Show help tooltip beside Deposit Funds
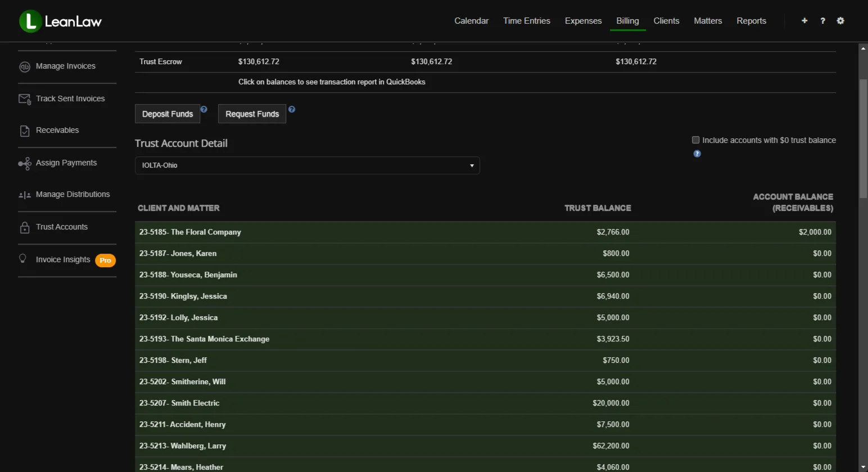Screen dimensions: 868x472 pyautogui.click(x=204, y=109)
